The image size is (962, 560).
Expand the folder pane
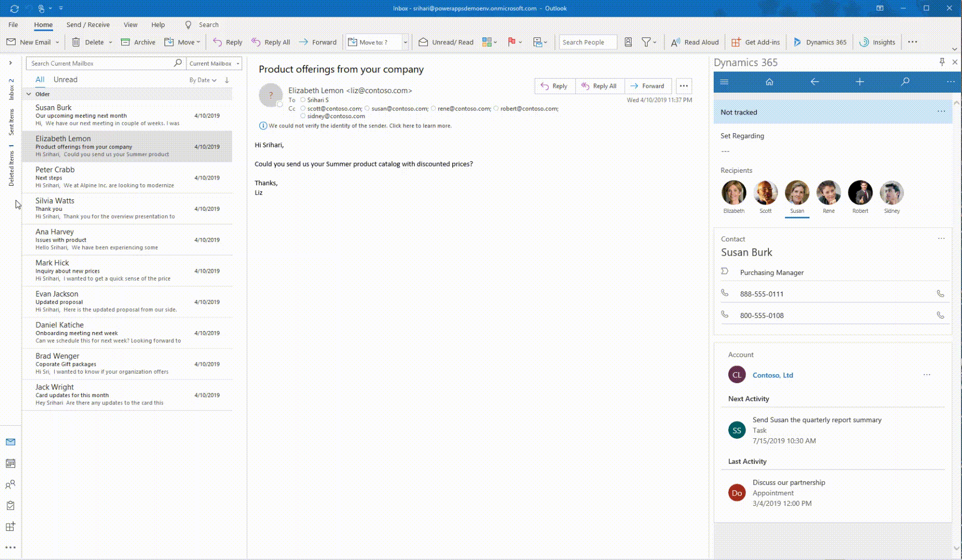pyautogui.click(x=10, y=63)
